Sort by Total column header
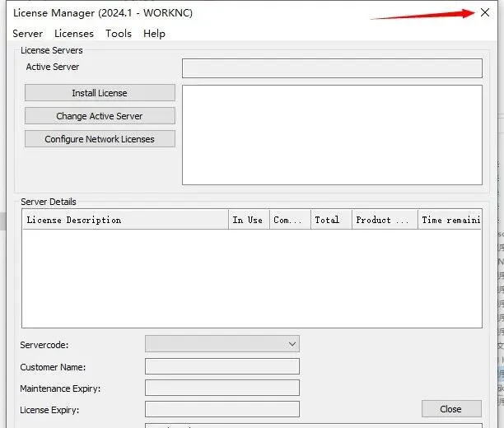 331,220
